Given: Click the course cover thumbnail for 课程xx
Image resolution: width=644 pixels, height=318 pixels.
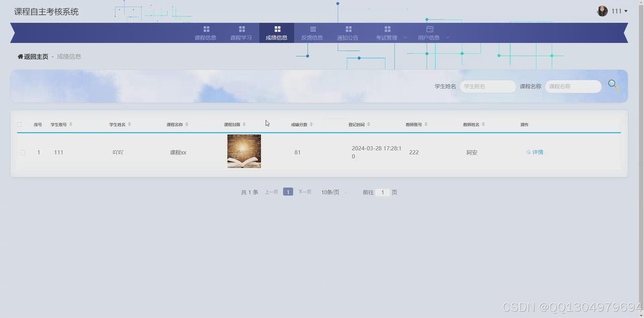Looking at the screenshot, I should click(x=244, y=151).
